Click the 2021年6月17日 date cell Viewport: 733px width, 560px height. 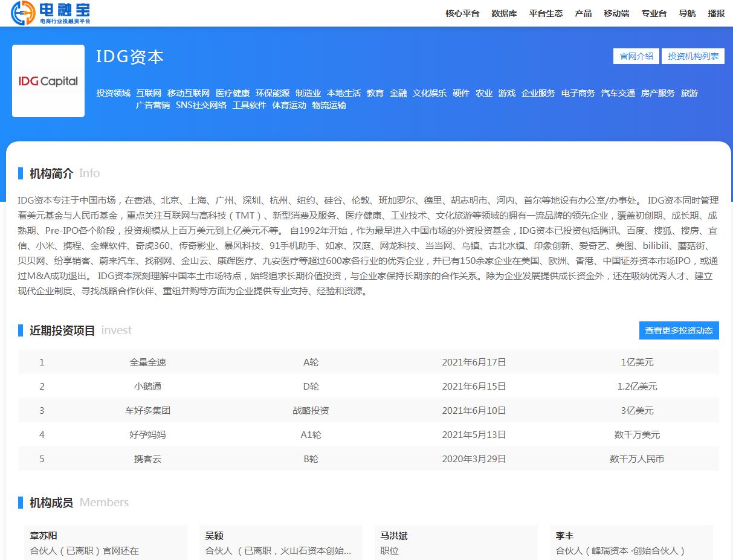(474, 362)
